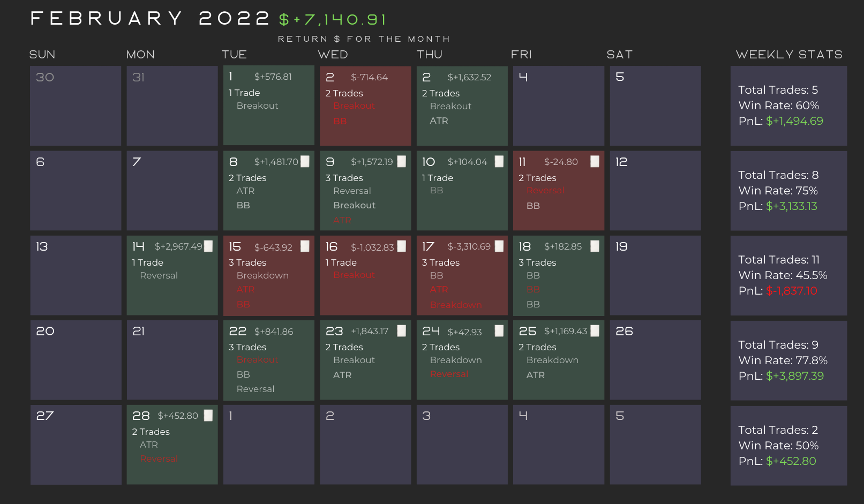Select the weekly stats card showing $-1,837.10
Image resolution: width=864 pixels, height=504 pixels.
pyautogui.click(x=788, y=276)
